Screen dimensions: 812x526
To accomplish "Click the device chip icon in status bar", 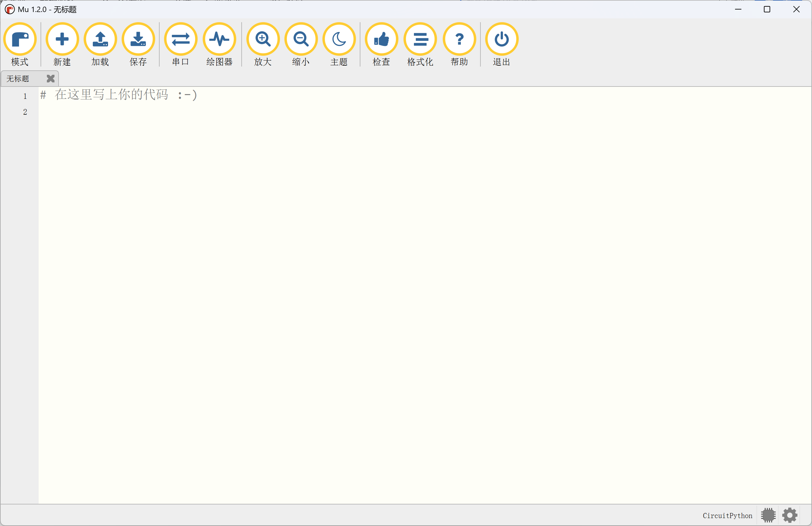I will tap(768, 515).
